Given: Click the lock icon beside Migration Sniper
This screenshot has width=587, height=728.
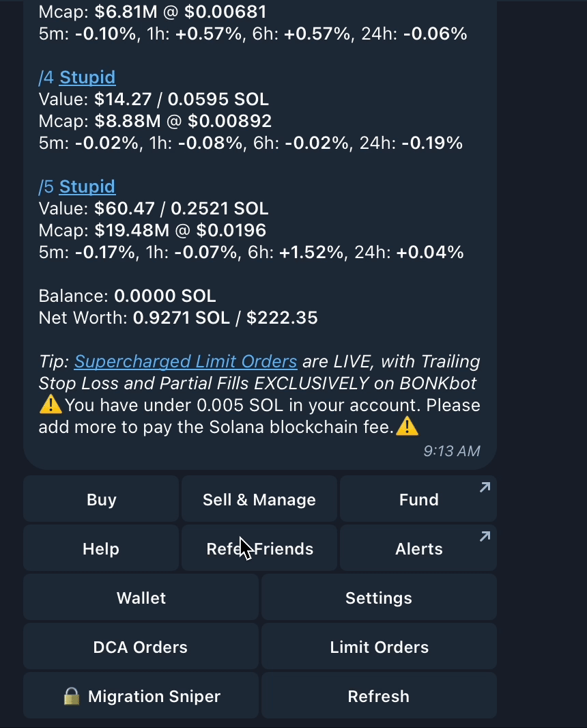Looking at the screenshot, I should pos(72,696).
